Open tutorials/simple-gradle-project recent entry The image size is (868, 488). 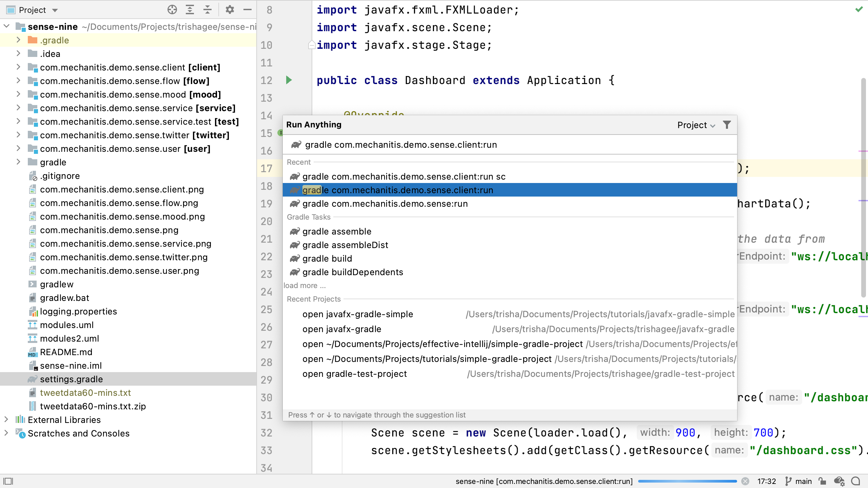510,359
